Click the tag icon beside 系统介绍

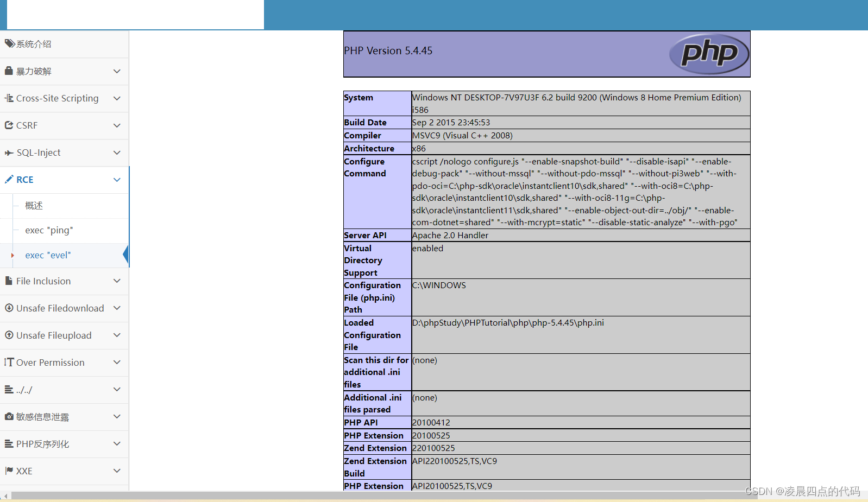click(x=9, y=43)
